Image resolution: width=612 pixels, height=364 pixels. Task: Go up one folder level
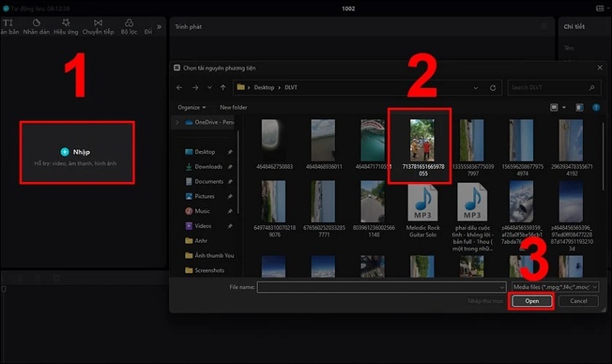(x=223, y=88)
